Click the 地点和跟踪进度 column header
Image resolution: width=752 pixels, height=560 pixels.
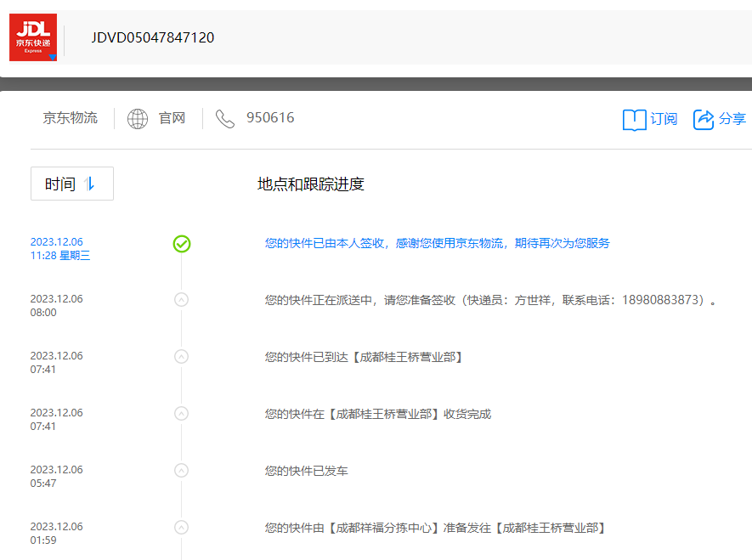[x=311, y=184]
